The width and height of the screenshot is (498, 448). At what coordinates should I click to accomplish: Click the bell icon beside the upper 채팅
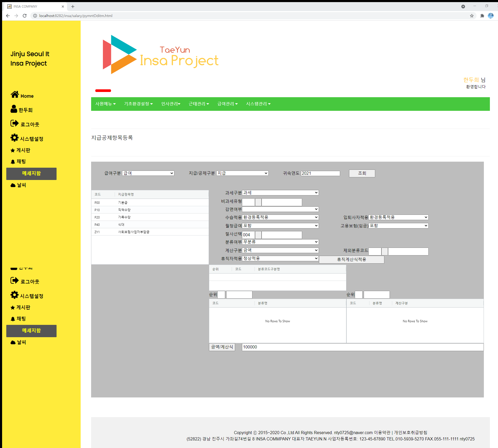click(13, 162)
